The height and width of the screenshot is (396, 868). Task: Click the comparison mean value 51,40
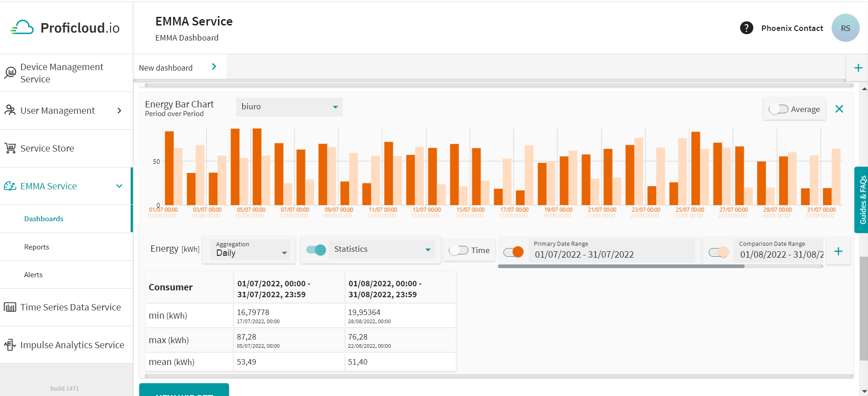tap(358, 362)
